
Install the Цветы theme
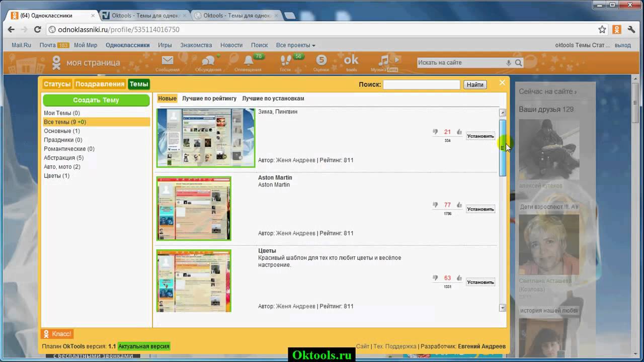pyautogui.click(x=480, y=282)
